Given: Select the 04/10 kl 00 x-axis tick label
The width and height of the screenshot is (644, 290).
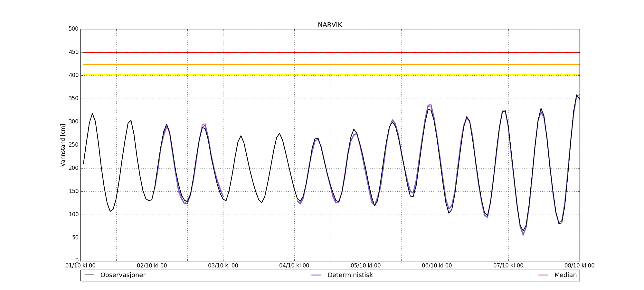Looking at the screenshot, I should tap(294, 266).
